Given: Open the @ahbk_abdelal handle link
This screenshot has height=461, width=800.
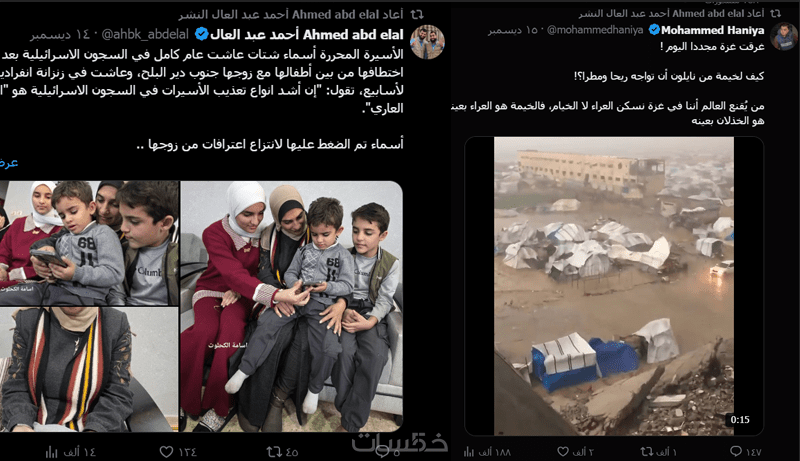Looking at the screenshot, I should click(x=145, y=34).
